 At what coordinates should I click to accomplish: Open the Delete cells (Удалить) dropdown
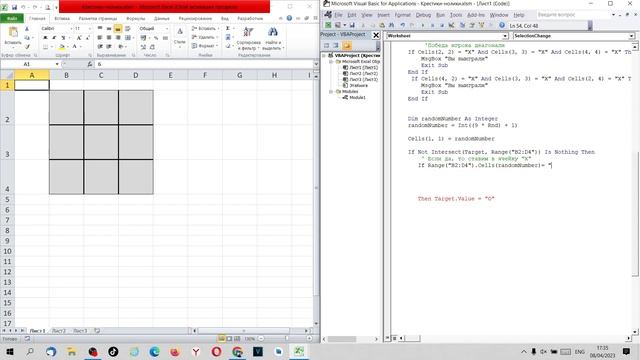click(204, 37)
